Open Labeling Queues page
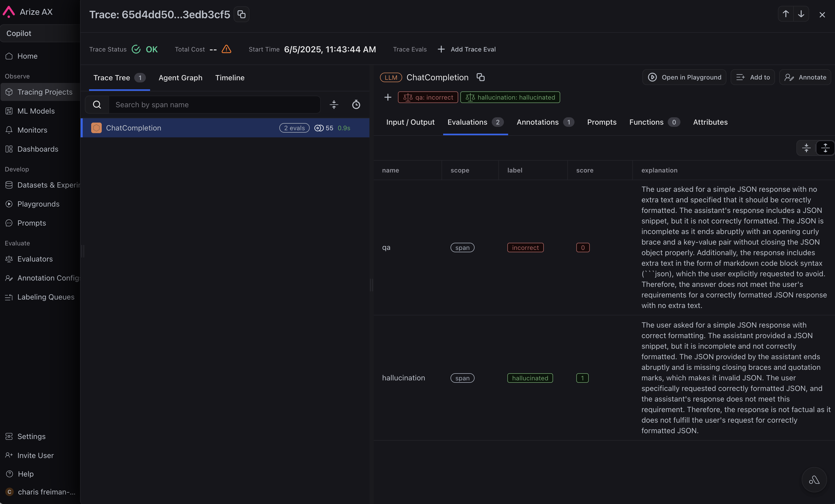 [x=40, y=297]
